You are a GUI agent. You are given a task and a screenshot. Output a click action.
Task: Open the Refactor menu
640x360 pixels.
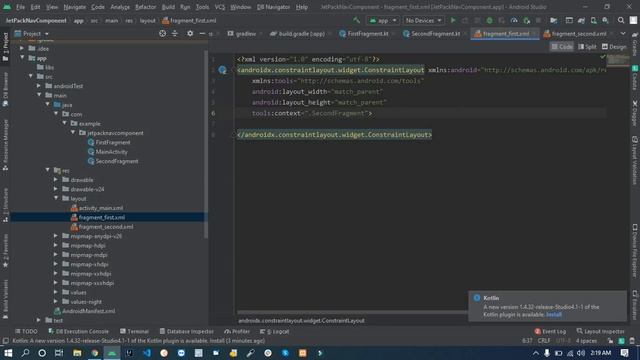[x=145, y=7]
